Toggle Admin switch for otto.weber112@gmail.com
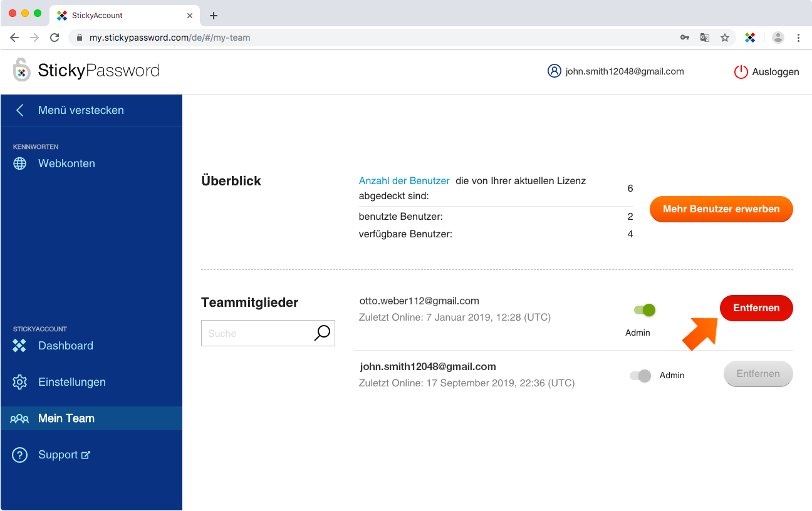 tap(644, 309)
